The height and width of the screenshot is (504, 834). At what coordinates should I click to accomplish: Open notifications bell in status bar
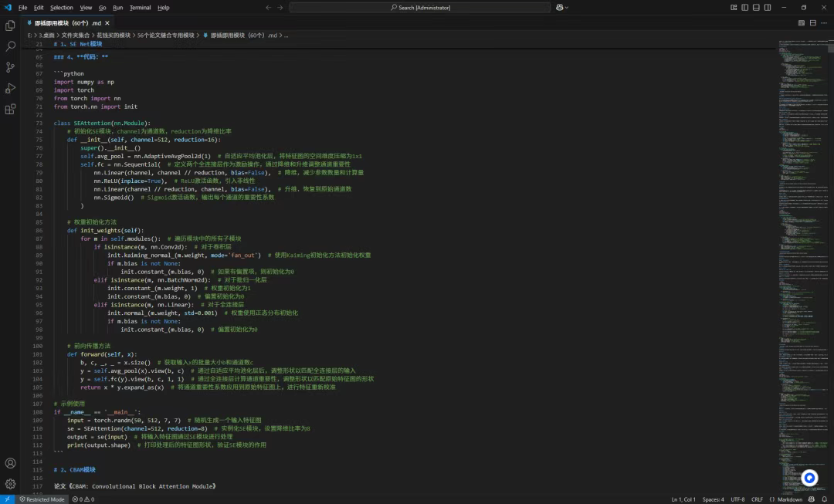[x=825, y=499]
